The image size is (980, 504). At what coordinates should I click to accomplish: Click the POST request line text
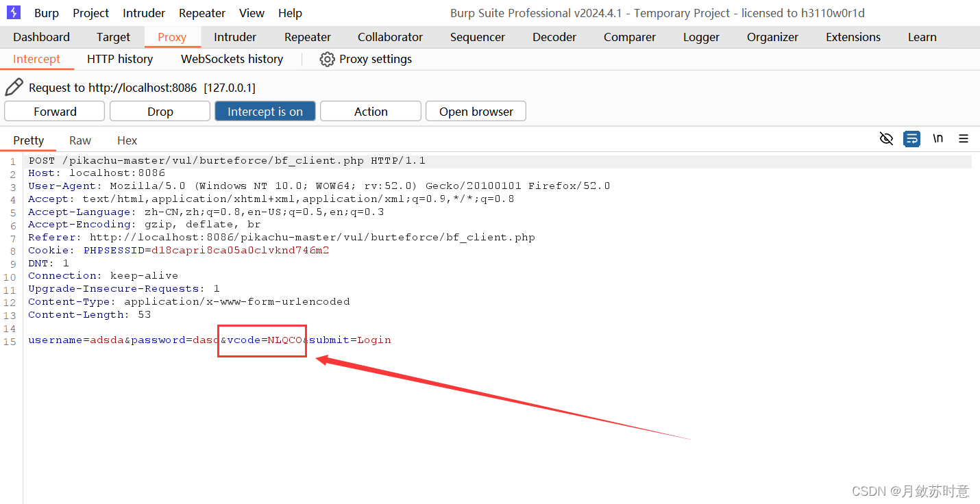point(227,161)
